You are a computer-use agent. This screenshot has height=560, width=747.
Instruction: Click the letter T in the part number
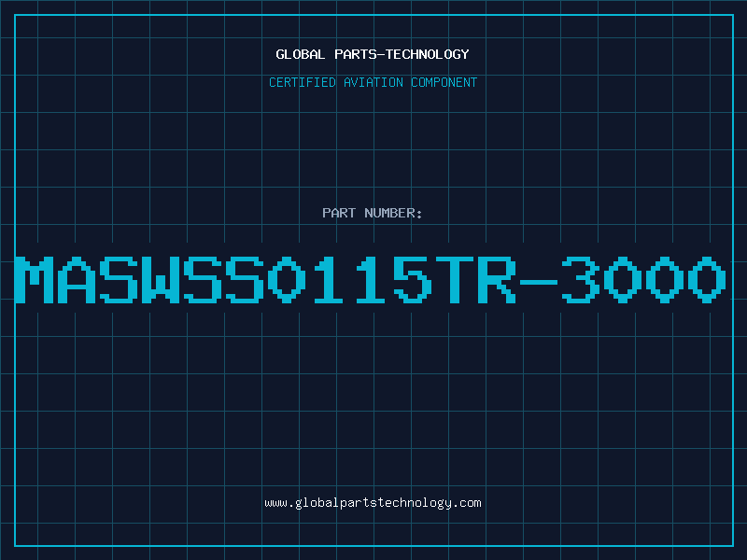click(455, 280)
